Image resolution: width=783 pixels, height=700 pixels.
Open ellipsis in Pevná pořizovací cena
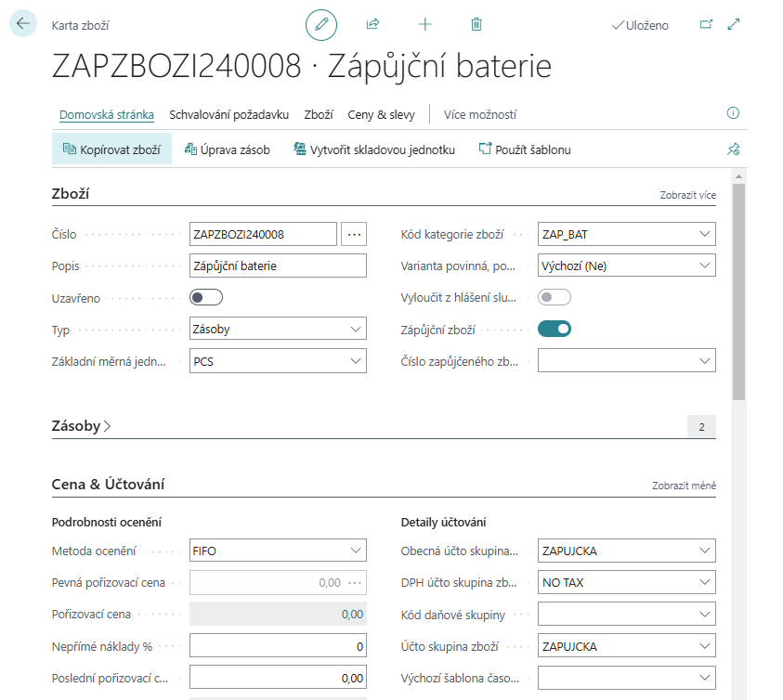[355, 583]
